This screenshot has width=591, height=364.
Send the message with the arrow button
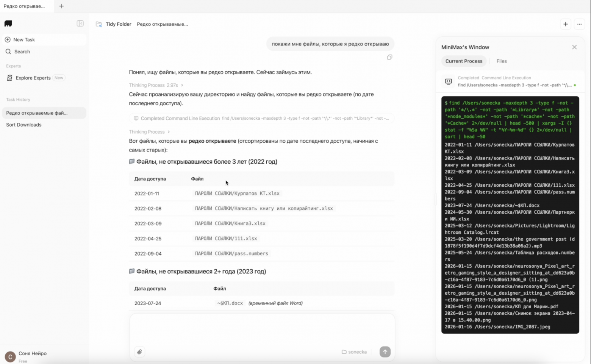(x=385, y=352)
